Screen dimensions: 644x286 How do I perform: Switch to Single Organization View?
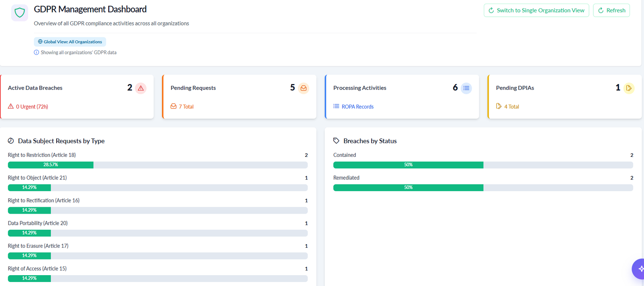537,10
